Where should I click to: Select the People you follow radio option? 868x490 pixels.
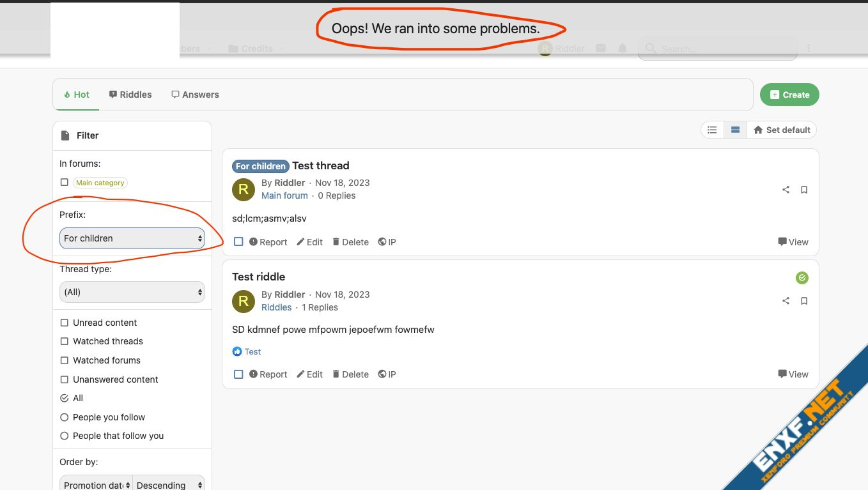pyautogui.click(x=64, y=417)
